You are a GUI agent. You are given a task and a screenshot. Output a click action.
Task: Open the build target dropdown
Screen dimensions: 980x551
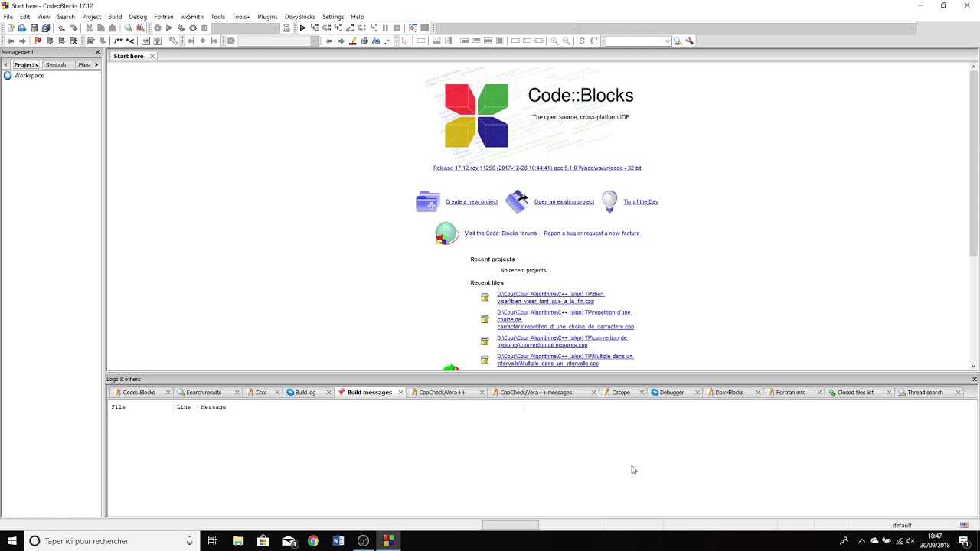[276, 28]
